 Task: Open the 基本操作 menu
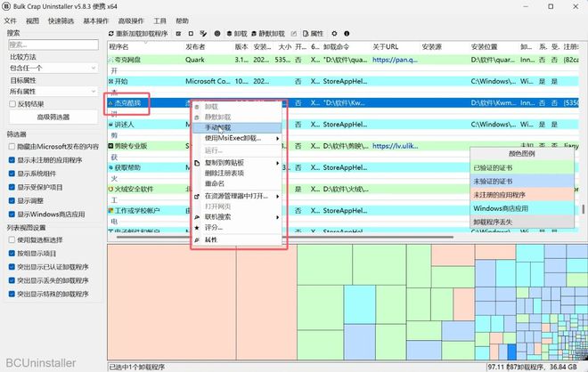[95, 21]
